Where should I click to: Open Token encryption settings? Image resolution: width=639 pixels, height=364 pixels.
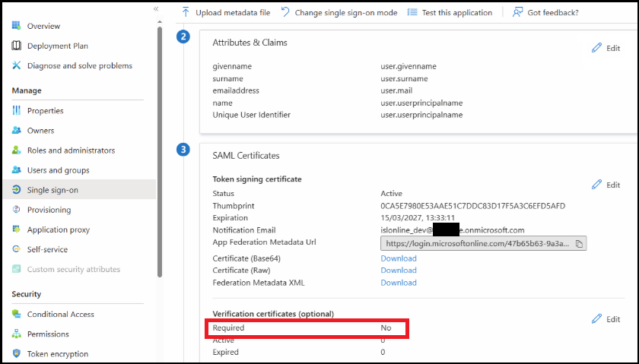(58, 354)
